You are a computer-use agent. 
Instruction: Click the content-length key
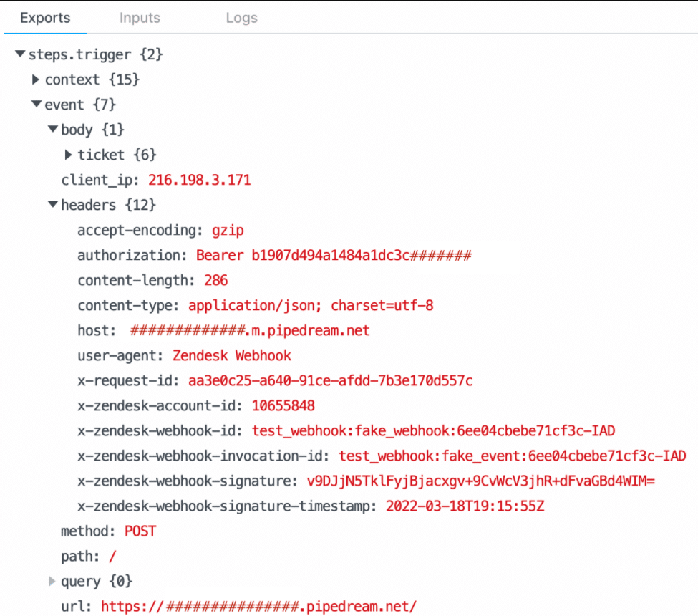tap(136, 280)
